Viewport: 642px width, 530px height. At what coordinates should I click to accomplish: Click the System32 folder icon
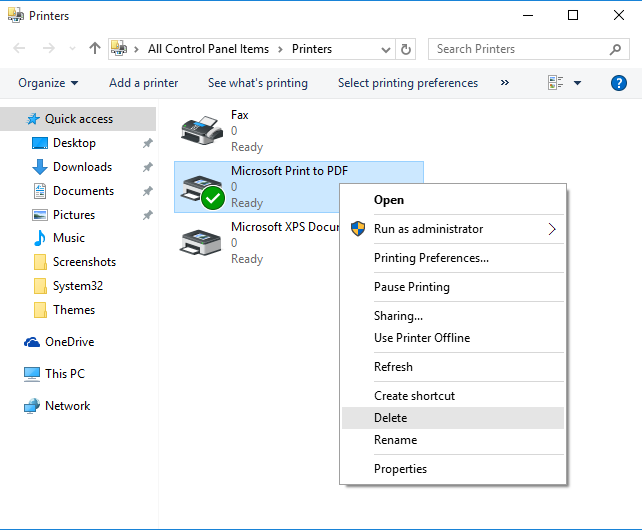(40, 286)
